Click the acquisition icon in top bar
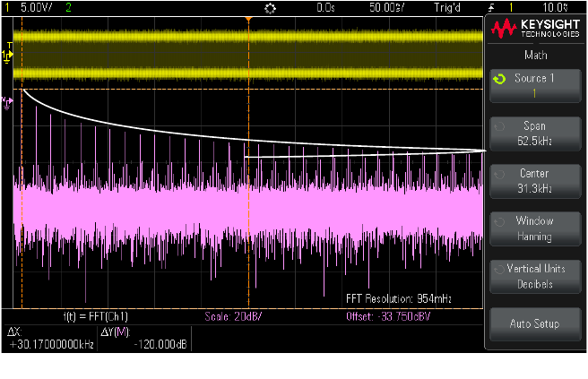This screenshot has width=588, height=379. pos(270,8)
